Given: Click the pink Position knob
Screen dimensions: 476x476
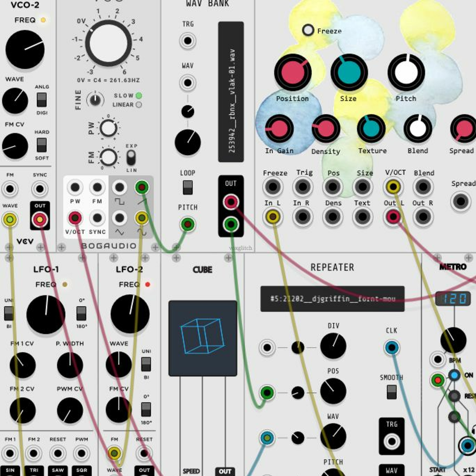Looking at the screenshot, I should coord(293,73).
